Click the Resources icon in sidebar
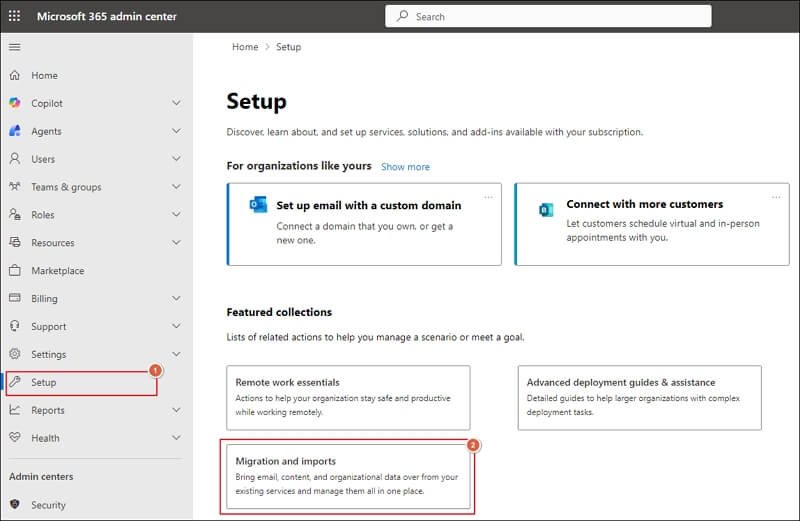Image resolution: width=800 pixels, height=521 pixels. (15, 242)
